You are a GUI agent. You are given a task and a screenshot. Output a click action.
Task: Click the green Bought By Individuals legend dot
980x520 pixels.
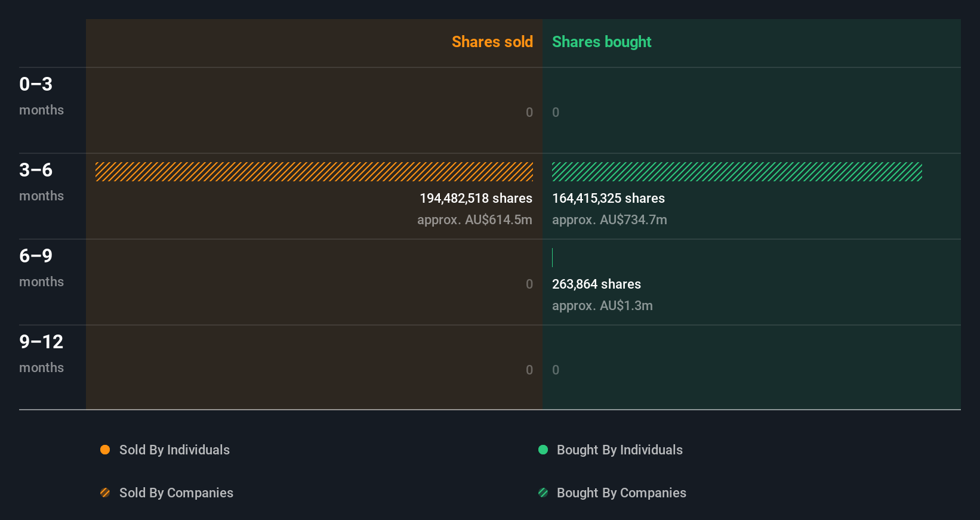pos(543,450)
